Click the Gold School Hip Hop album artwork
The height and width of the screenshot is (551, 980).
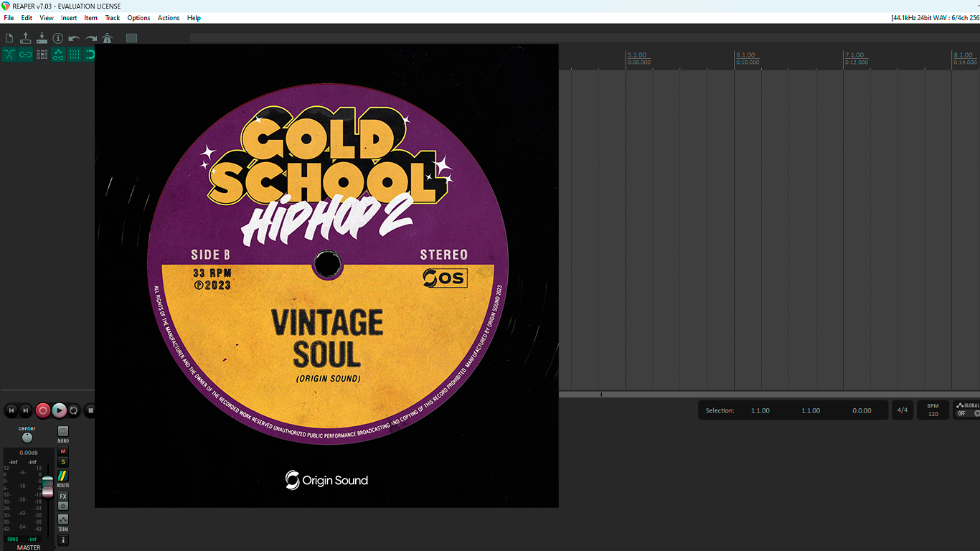pos(326,275)
